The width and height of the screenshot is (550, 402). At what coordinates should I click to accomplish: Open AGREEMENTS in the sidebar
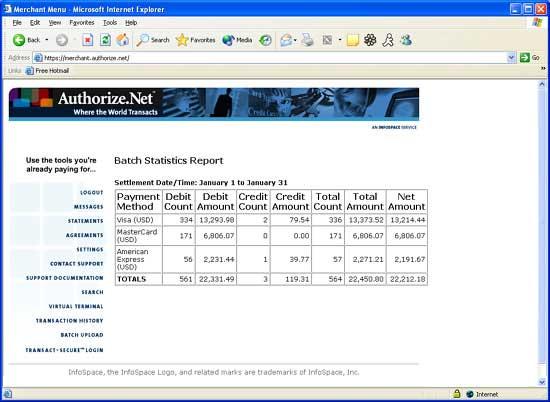click(85, 235)
